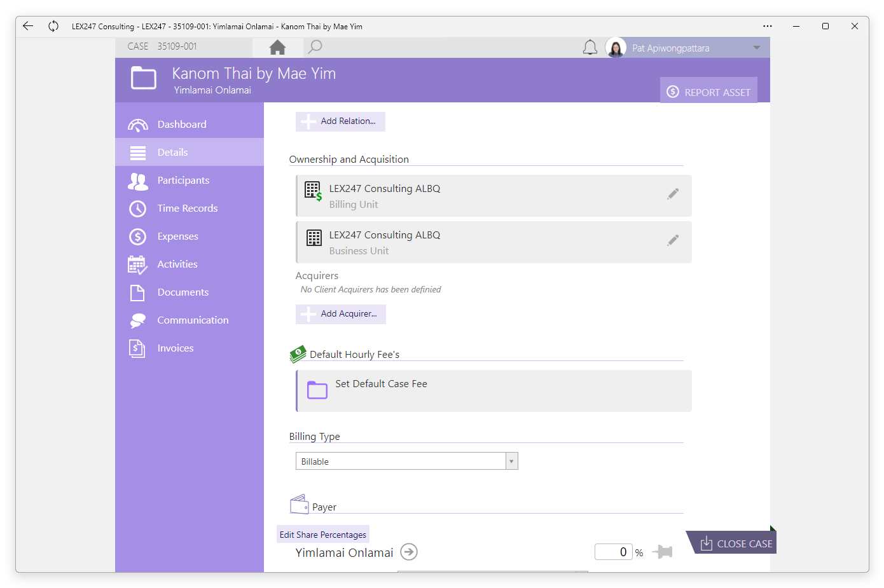The image size is (884, 588).
Task: Open the Expenses section
Action: pos(190,236)
